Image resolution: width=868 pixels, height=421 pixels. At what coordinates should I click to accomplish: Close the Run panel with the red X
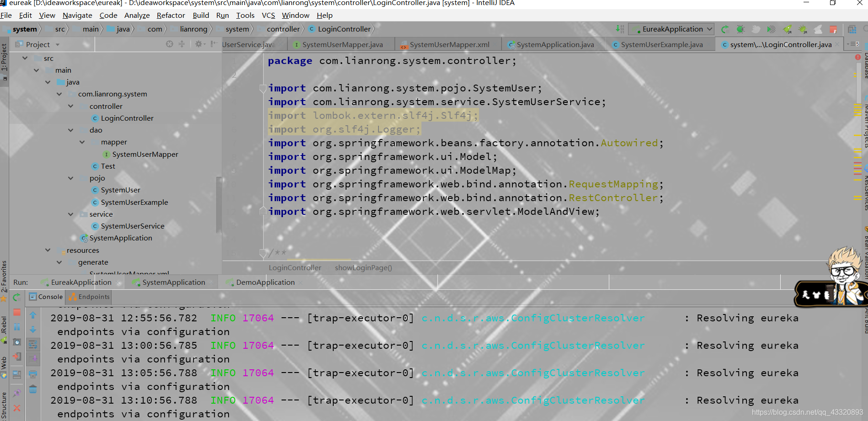tap(17, 408)
